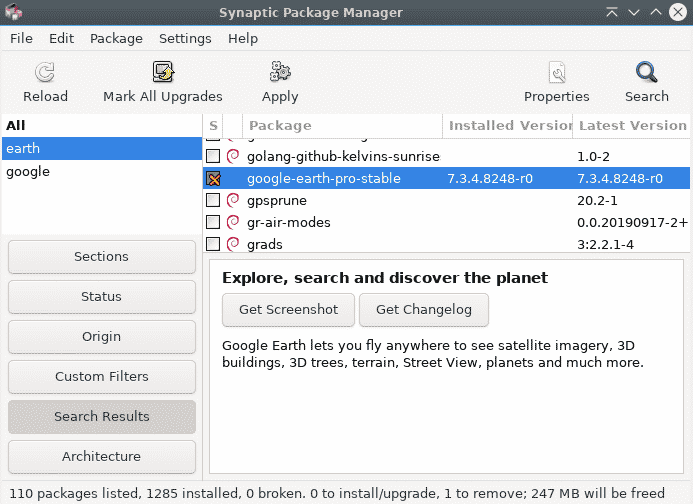Select 'All' in the search list
Screen dimensions: 693x504
(102, 126)
